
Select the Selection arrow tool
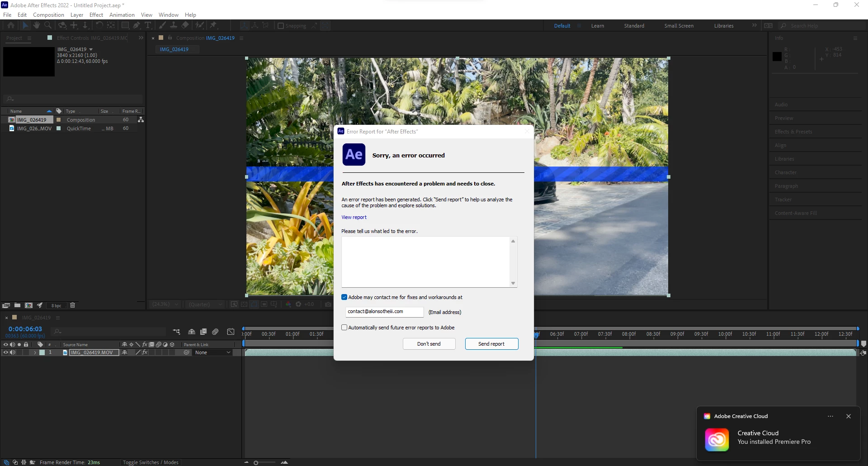(25, 26)
